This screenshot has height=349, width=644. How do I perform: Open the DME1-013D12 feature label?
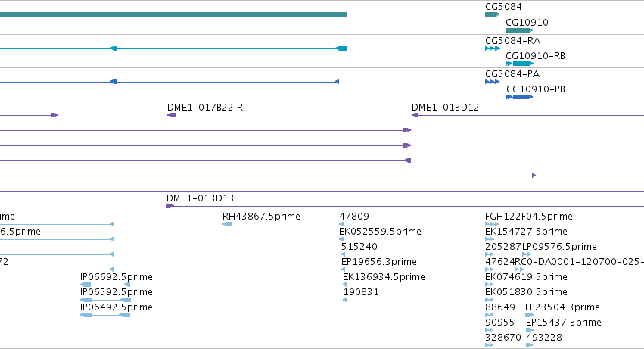pyautogui.click(x=445, y=108)
